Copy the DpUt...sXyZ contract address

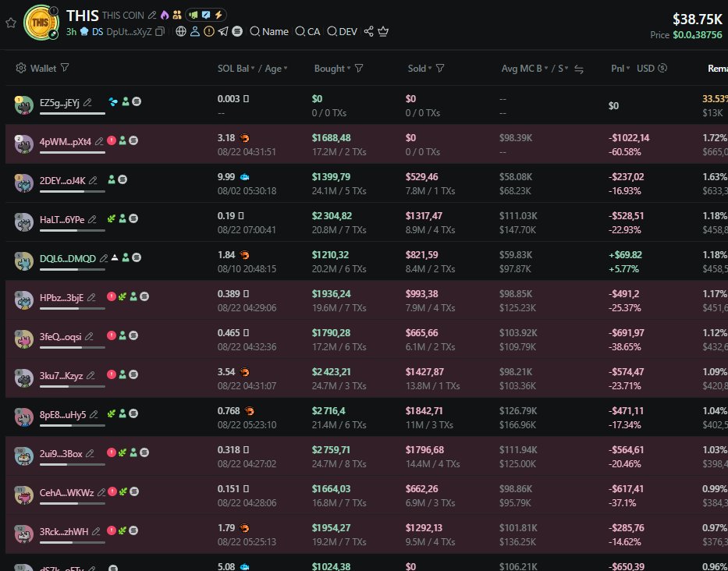coord(160,32)
